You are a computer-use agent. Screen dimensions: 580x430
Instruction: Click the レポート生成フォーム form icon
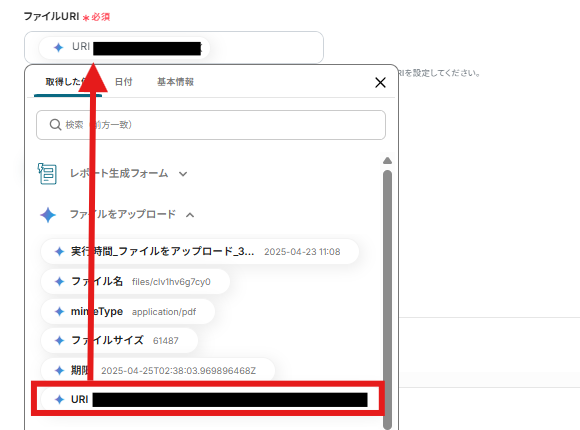pyautogui.click(x=47, y=174)
